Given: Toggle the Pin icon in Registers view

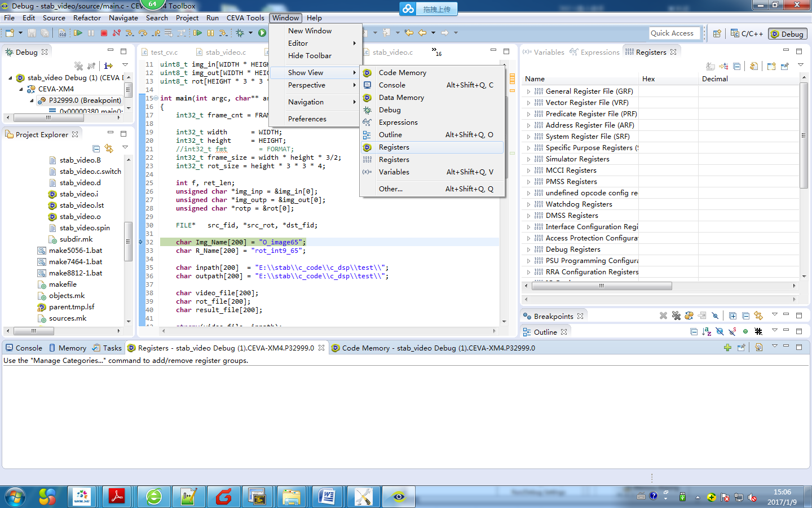Looking at the screenshot, I should pyautogui.click(x=784, y=67).
